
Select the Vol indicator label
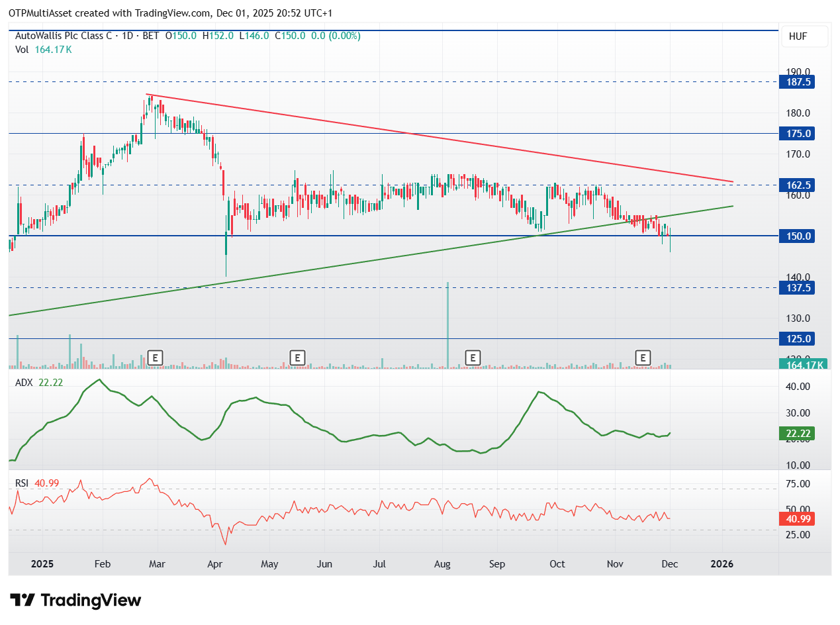tap(21, 49)
